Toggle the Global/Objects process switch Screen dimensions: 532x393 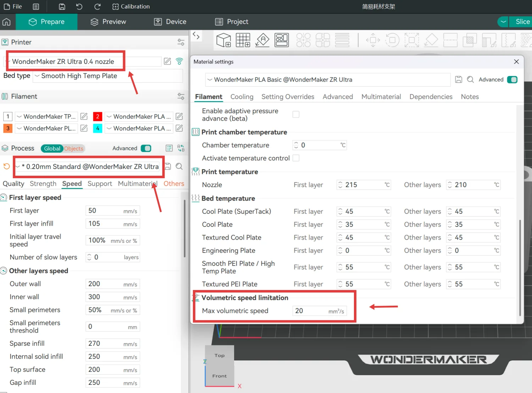coord(63,148)
